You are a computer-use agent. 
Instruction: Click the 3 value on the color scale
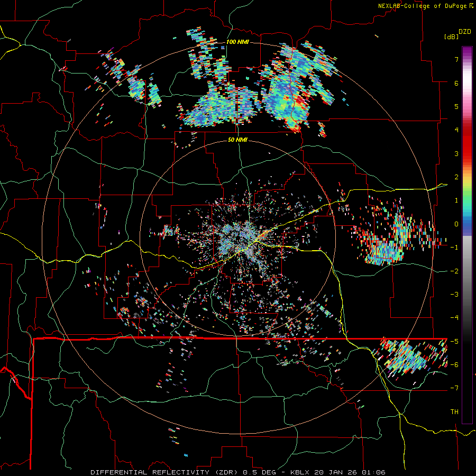(456, 153)
